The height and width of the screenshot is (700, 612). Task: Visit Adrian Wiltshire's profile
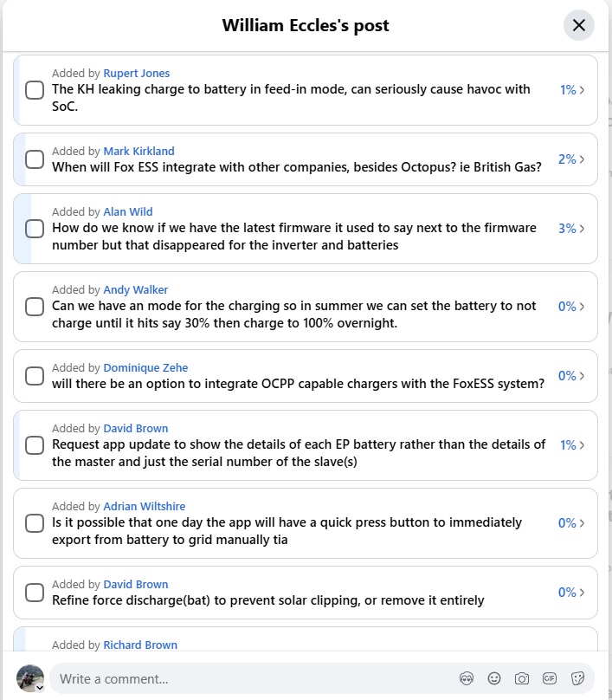(x=144, y=506)
